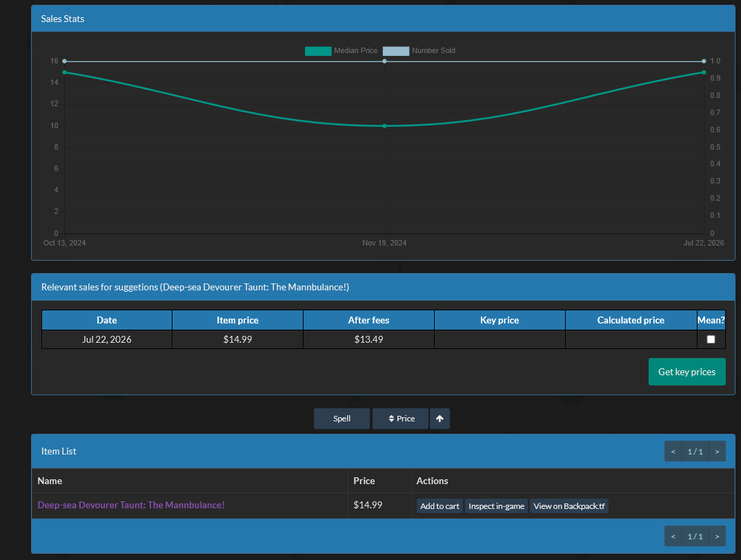Image resolution: width=741 pixels, height=560 pixels.
Task: Open the Price sort dropdown
Action: click(400, 419)
